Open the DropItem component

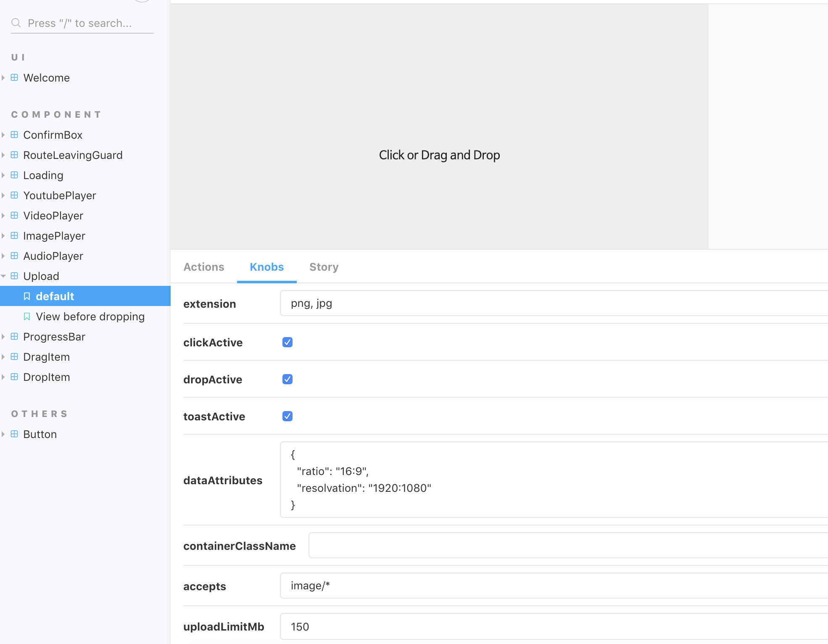tap(47, 377)
